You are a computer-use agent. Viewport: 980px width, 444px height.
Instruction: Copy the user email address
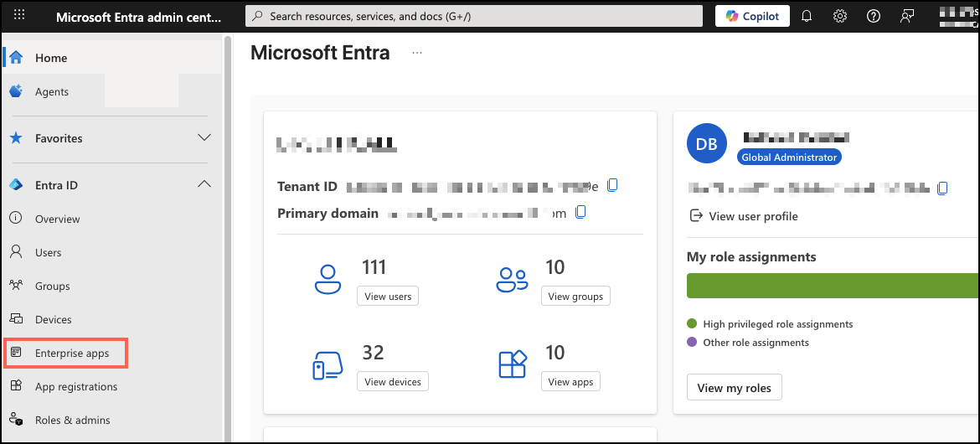[942, 188]
